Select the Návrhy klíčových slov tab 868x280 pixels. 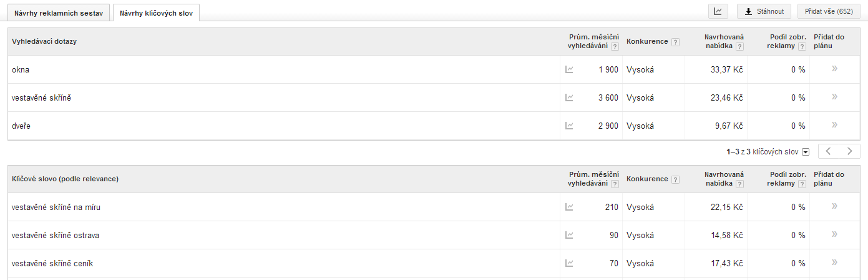(157, 12)
